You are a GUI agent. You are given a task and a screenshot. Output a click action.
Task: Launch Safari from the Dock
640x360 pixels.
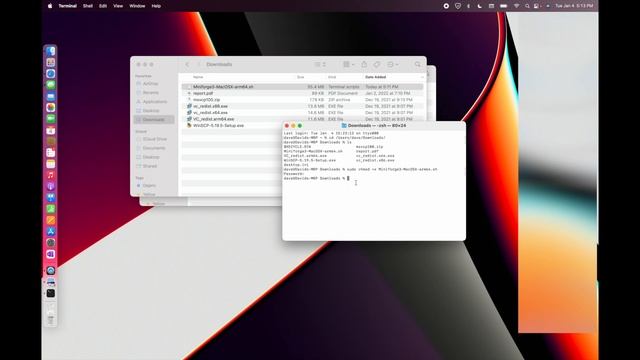[51, 74]
